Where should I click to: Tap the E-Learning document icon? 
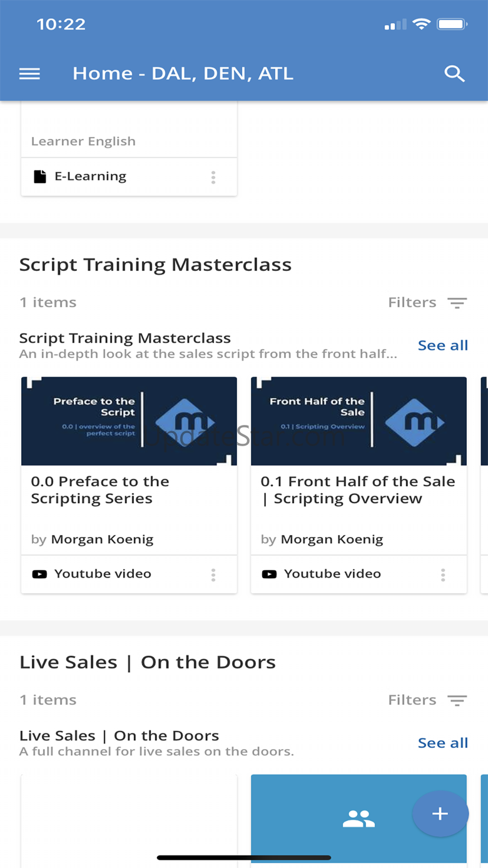pyautogui.click(x=39, y=177)
